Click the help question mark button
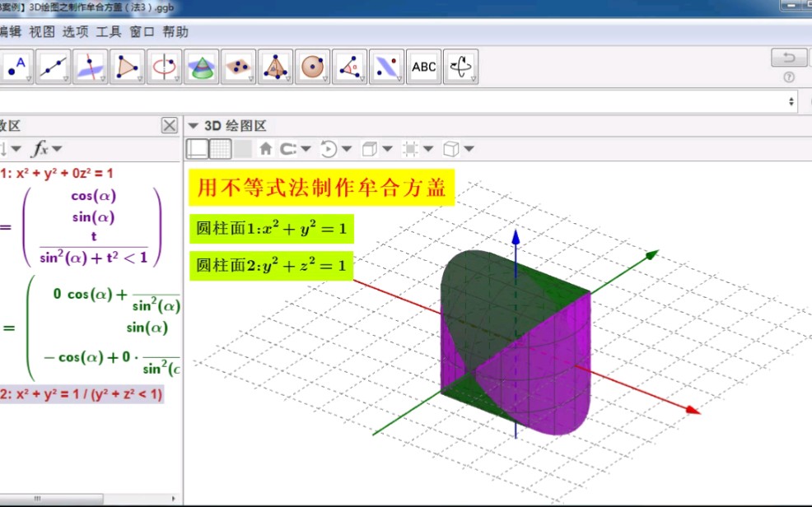Image resolution: width=812 pixels, height=507 pixels. [x=787, y=77]
